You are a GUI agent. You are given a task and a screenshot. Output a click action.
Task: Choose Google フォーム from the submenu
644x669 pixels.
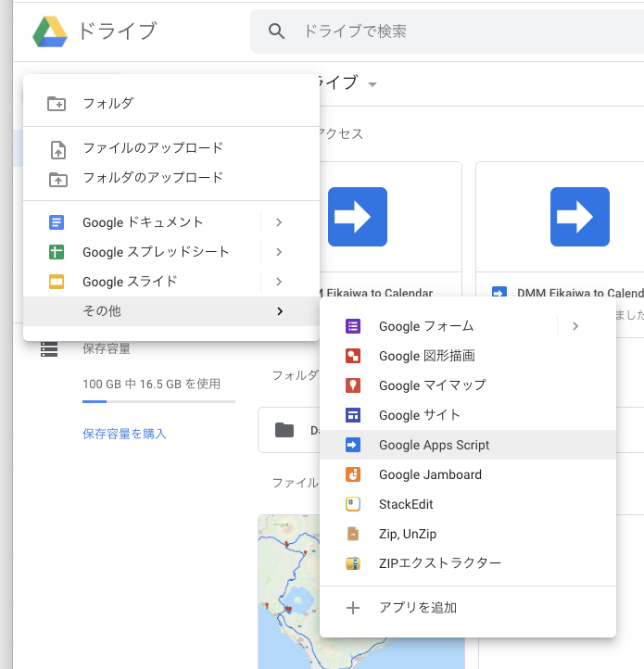coord(438,326)
